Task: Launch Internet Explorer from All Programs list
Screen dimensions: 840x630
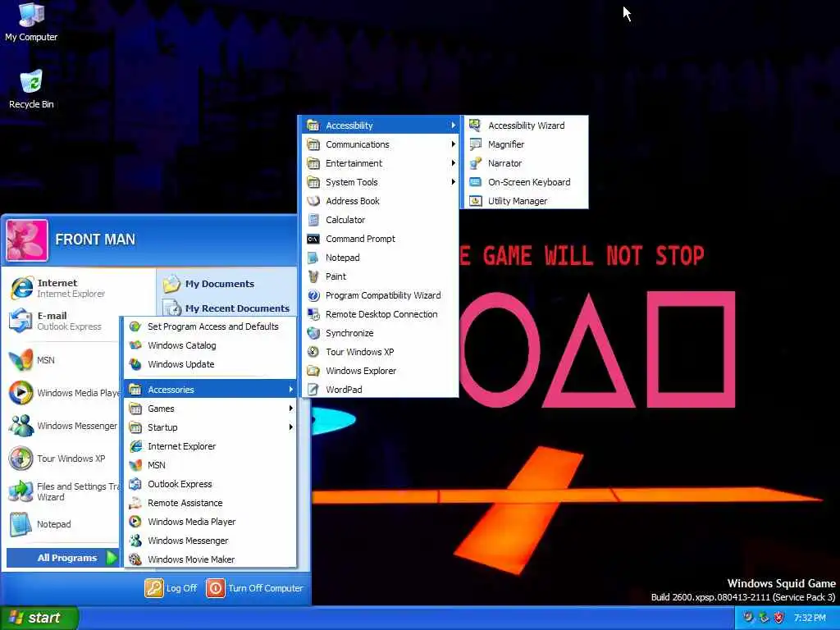Action: [x=210, y=446]
